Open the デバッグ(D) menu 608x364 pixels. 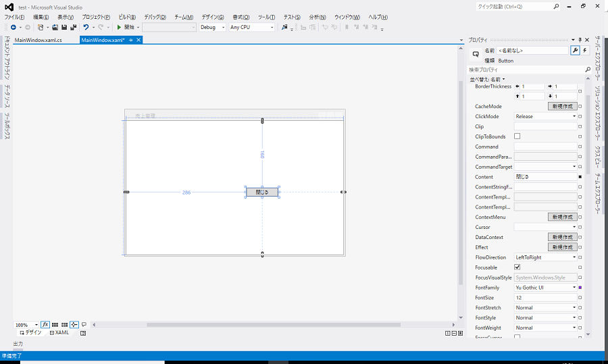pyautogui.click(x=155, y=17)
